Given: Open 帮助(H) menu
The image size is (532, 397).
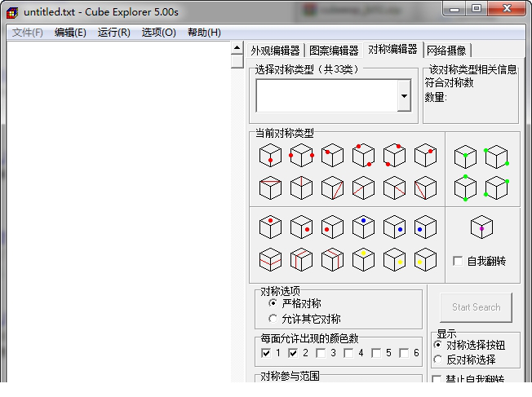Looking at the screenshot, I should click(x=204, y=33).
